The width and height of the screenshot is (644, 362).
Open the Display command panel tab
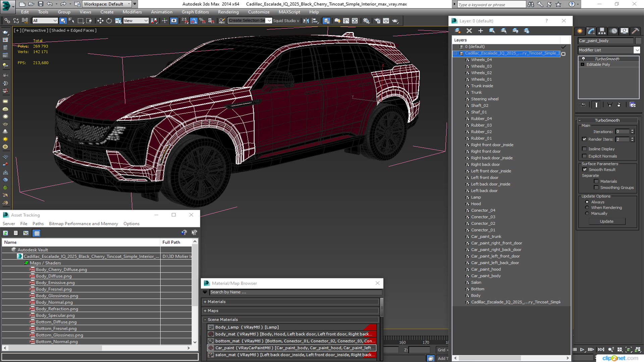tap(625, 31)
